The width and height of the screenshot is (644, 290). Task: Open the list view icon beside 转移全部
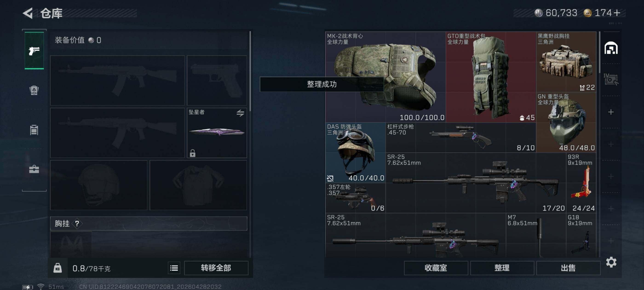[174, 268]
